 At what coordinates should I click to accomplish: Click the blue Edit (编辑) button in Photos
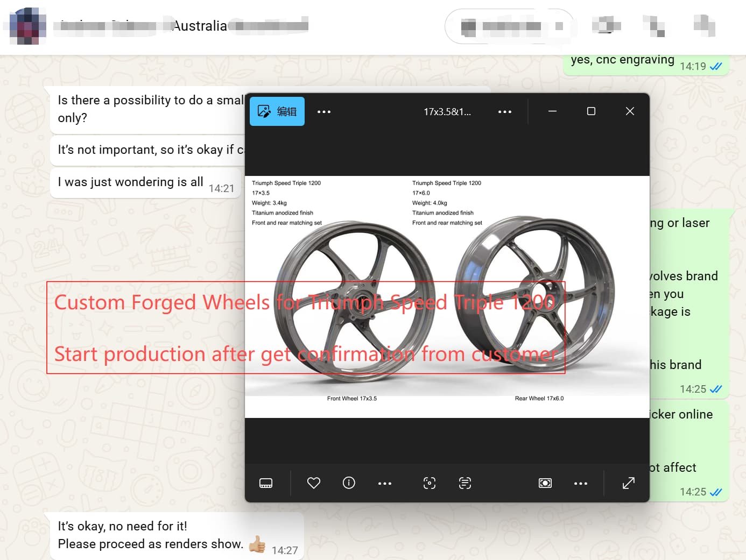click(x=277, y=111)
